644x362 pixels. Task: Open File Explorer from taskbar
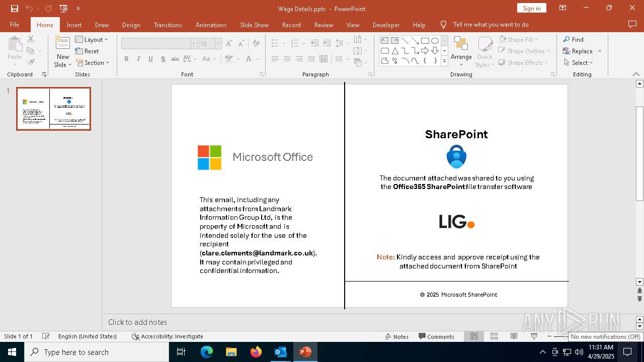pos(231,352)
